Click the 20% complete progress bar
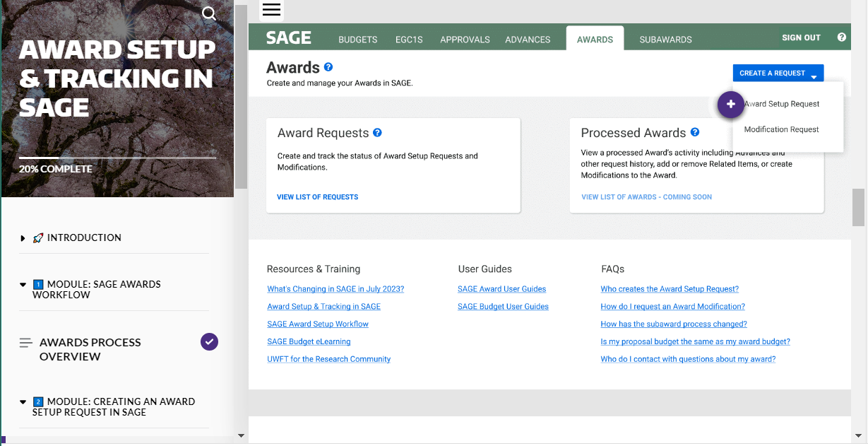 click(117, 158)
